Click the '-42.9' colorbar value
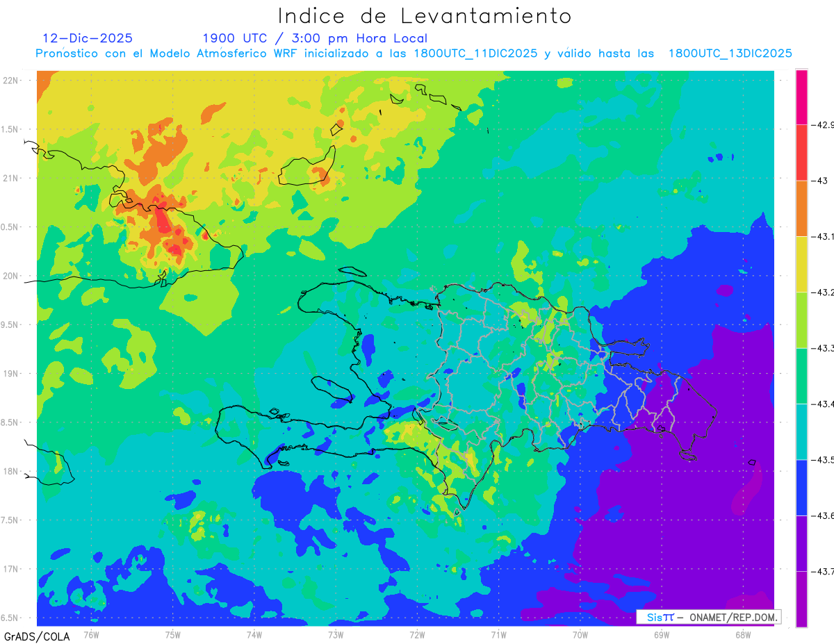This screenshot has height=644, width=834. [x=823, y=125]
